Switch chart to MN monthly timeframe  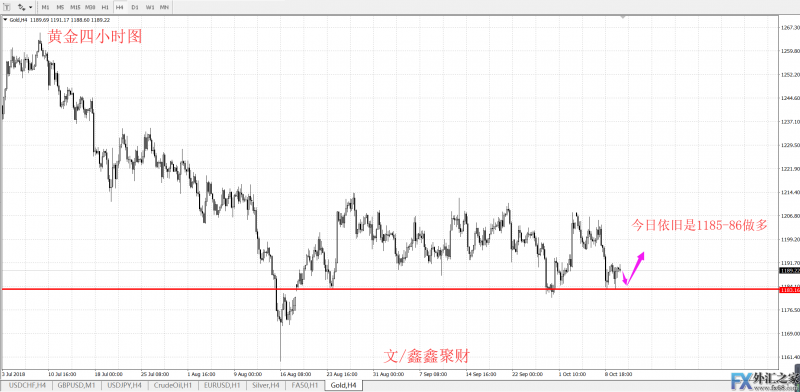[x=164, y=7]
